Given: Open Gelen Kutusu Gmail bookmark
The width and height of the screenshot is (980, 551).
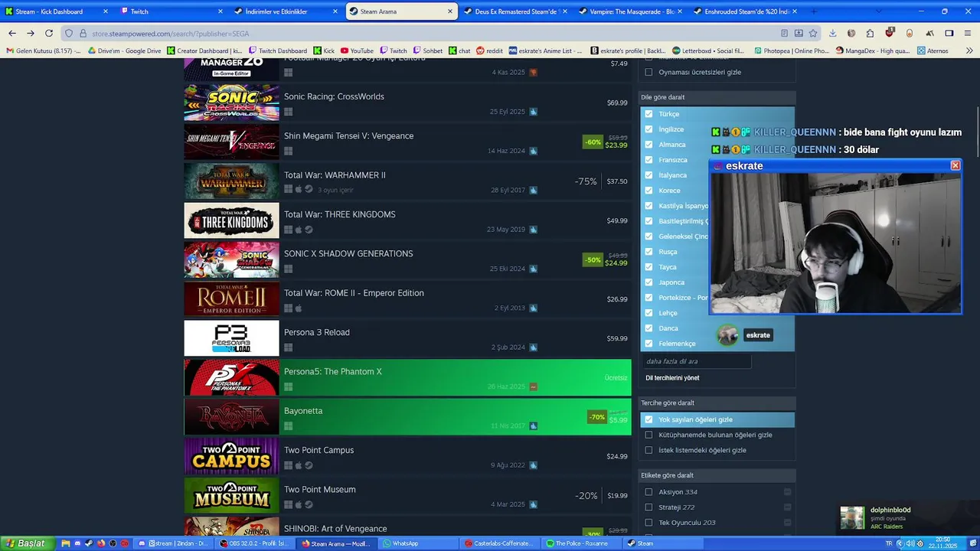Looking at the screenshot, I should coord(44,51).
